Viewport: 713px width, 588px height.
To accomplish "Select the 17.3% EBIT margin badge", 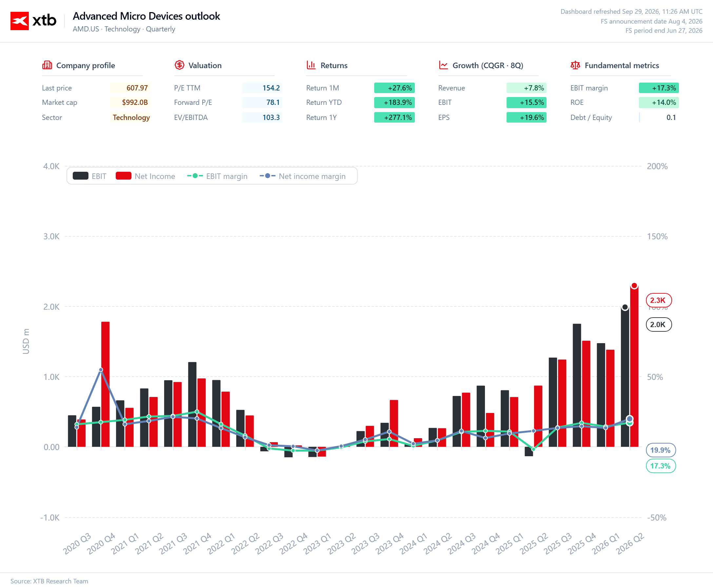I will (x=661, y=466).
